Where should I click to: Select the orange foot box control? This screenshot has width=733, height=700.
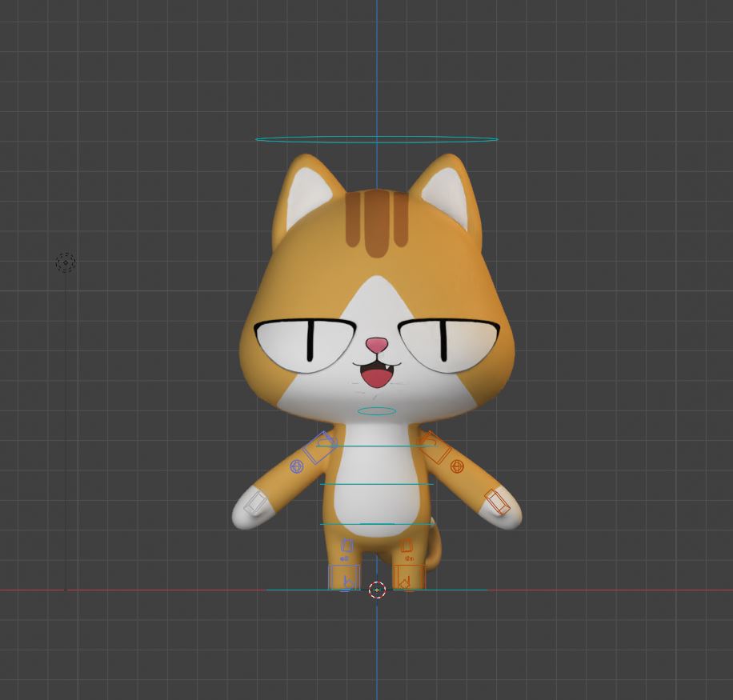click(409, 578)
